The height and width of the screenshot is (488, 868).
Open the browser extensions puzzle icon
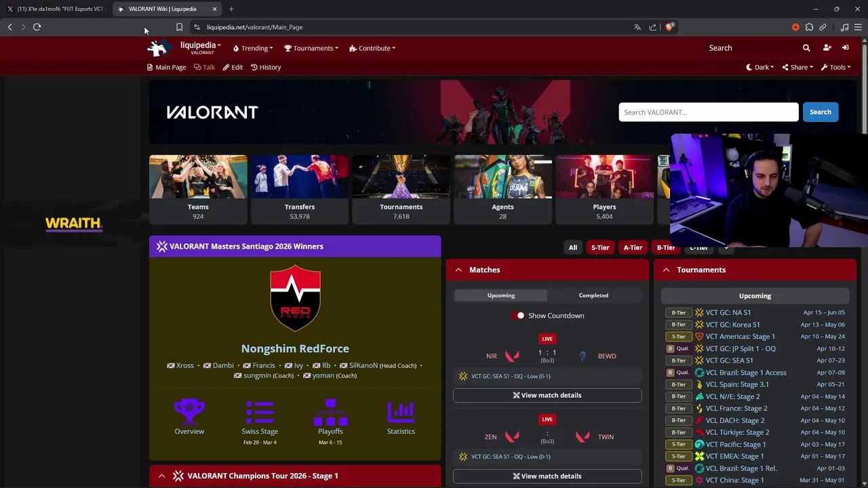[809, 27]
